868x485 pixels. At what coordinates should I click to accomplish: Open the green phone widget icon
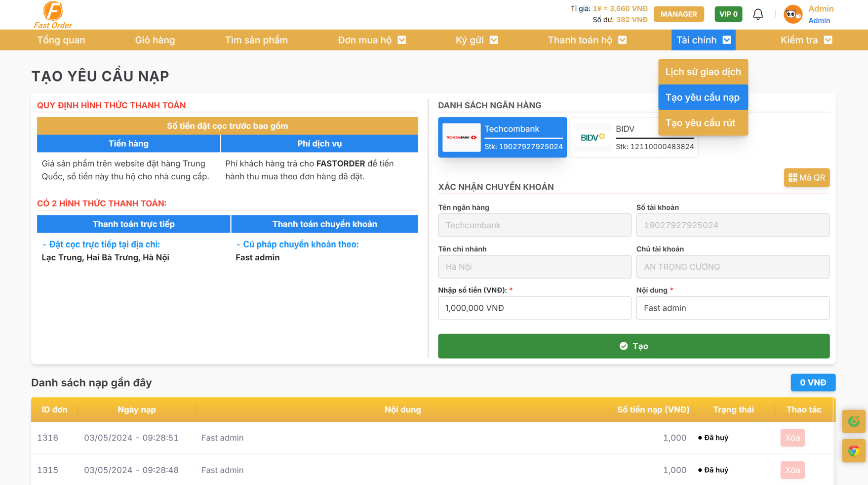[x=854, y=421]
